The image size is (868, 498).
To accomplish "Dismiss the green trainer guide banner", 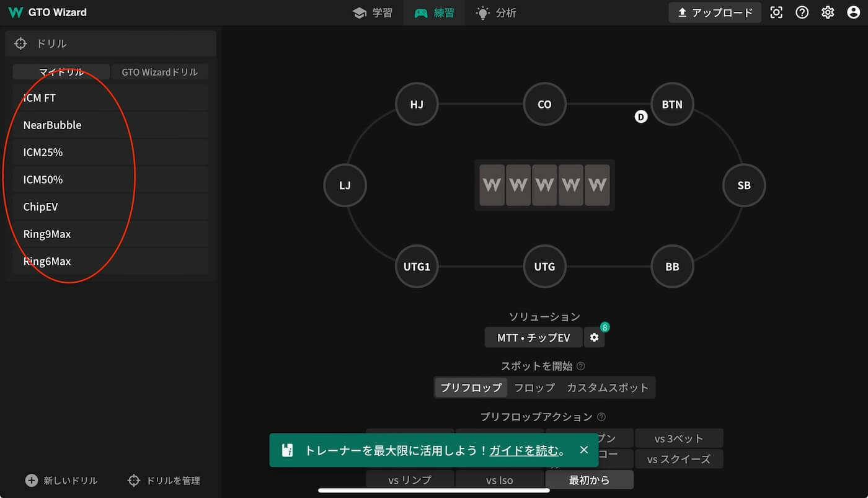I will (x=583, y=450).
